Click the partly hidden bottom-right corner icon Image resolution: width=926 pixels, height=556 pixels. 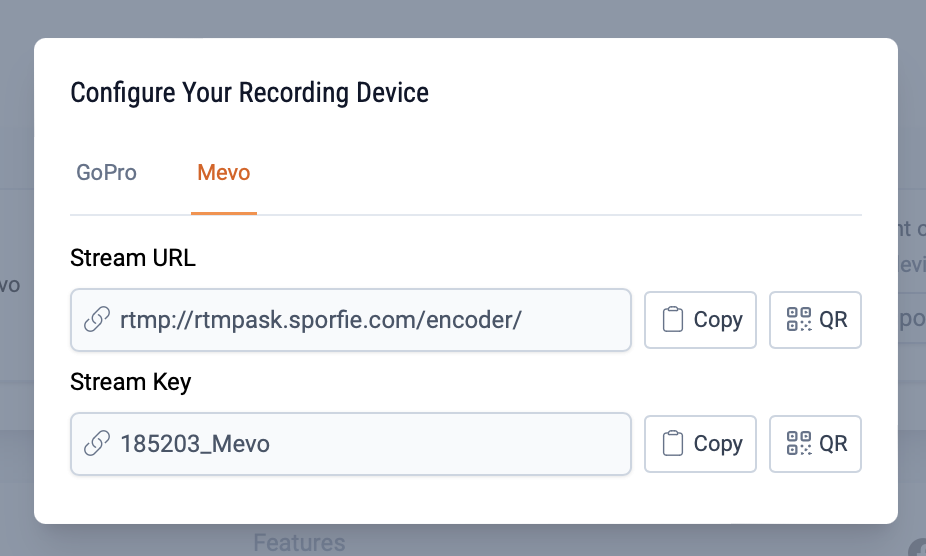pyautogui.click(x=918, y=549)
